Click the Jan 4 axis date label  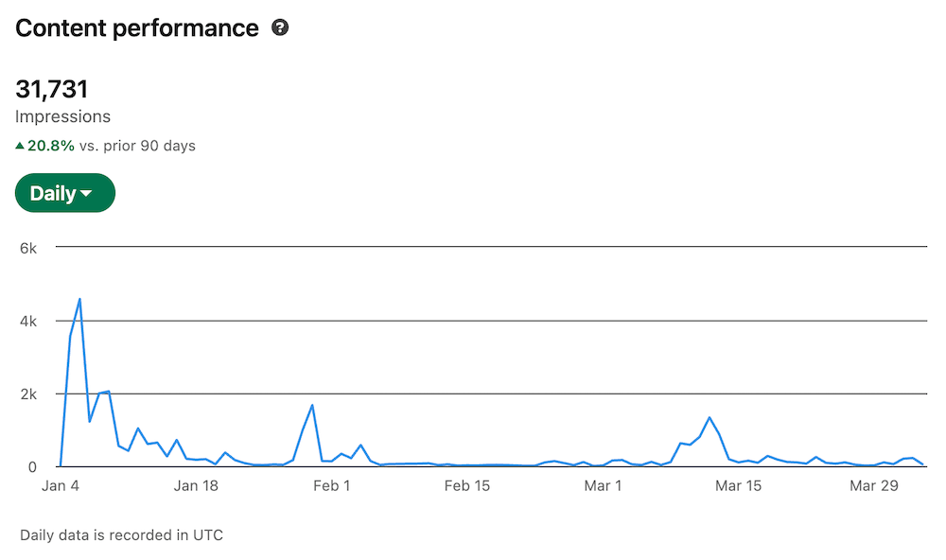(x=61, y=485)
